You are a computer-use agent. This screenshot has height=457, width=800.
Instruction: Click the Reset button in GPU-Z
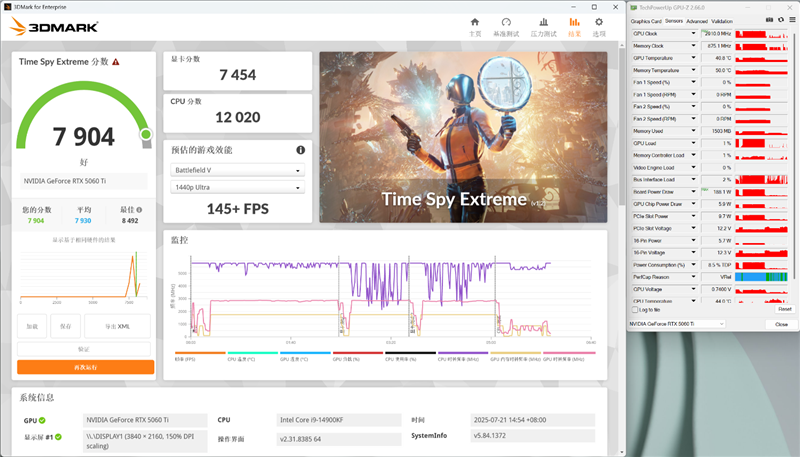(x=784, y=309)
